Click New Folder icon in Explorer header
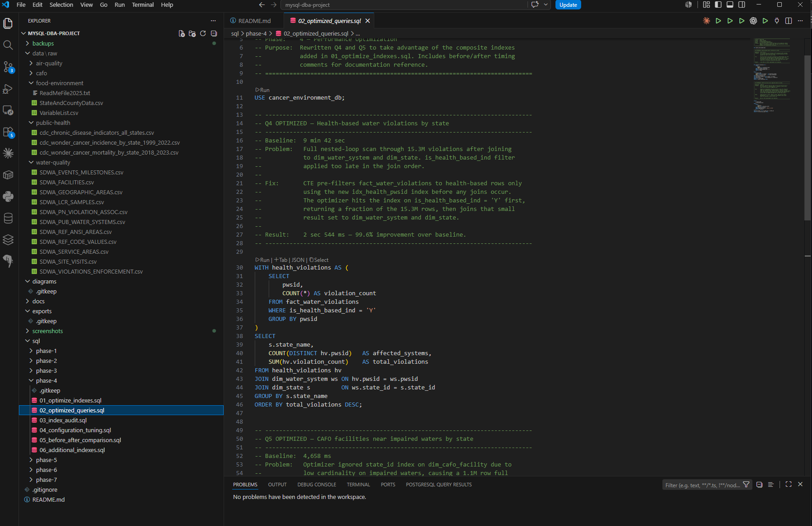Viewport: 812px width, 526px height. click(x=192, y=33)
